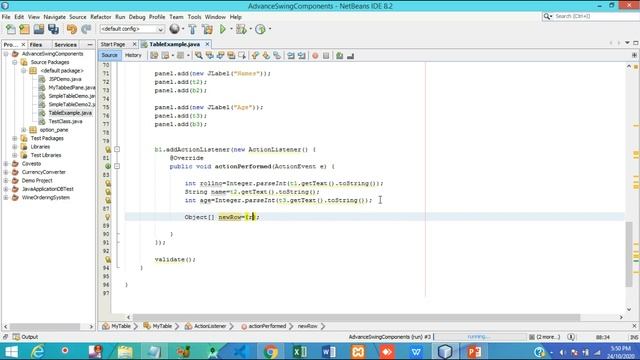Click the Next Bookmark icon
Screen dimensions: 640x360
[x=266, y=56]
